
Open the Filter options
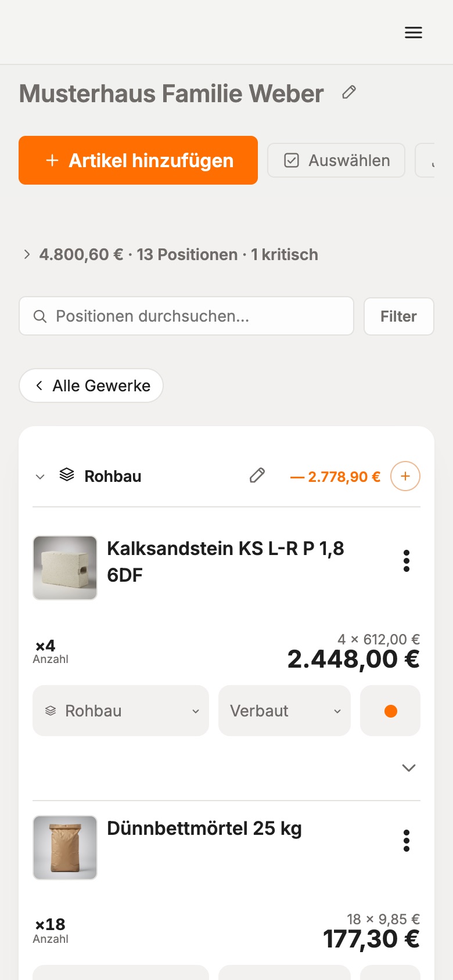point(399,316)
